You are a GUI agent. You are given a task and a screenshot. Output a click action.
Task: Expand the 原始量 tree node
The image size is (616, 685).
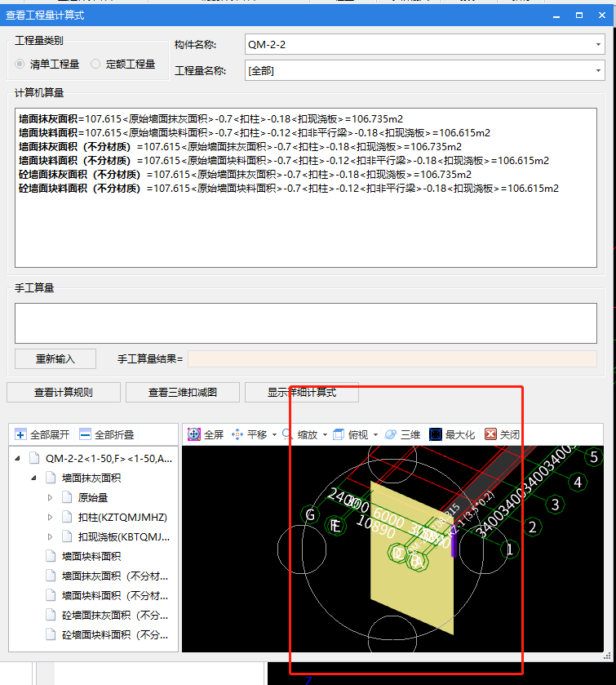(x=50, y=497)
